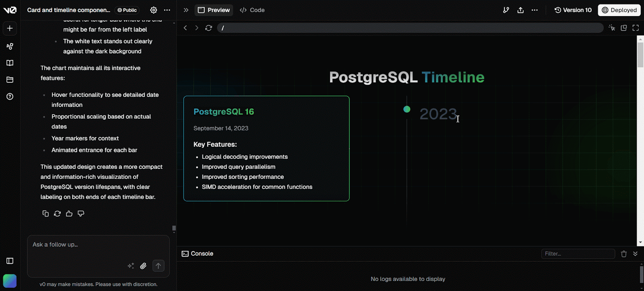
Task: Toggle the element selector tool
Action: click(x=612, y=28)
